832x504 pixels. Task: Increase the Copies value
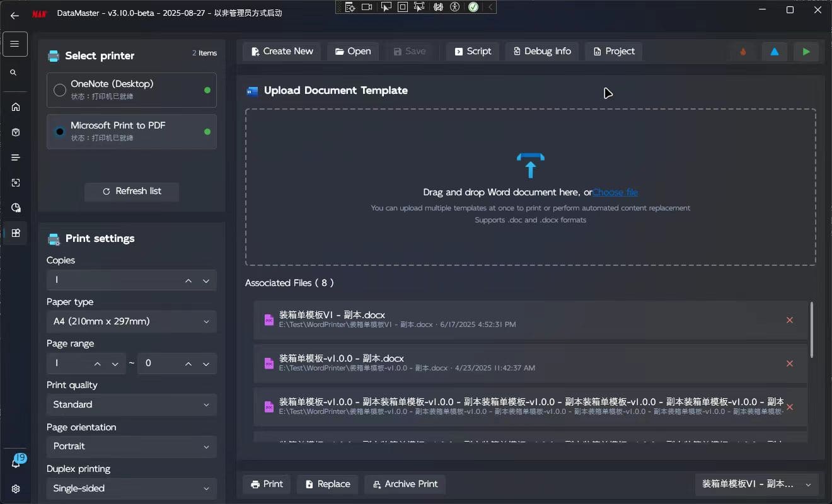[x=188, y=280]
